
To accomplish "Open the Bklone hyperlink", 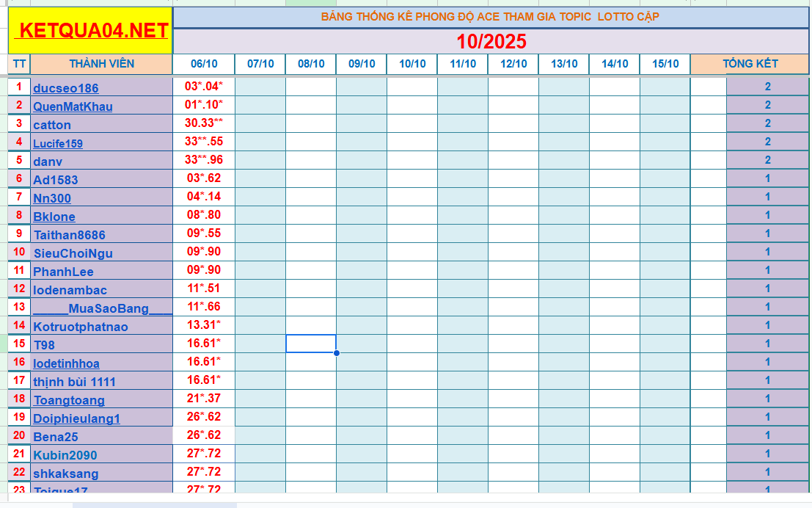I will coord(54,216).
